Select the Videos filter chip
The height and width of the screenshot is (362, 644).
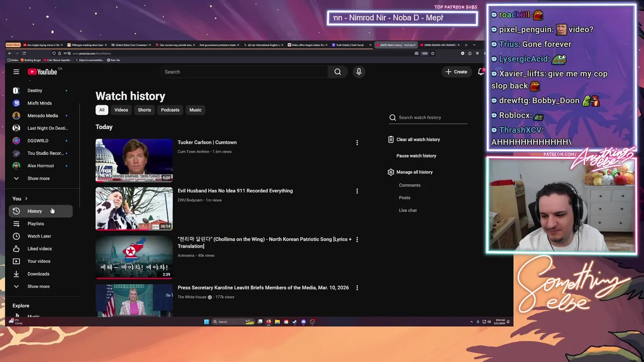pos(121,110)
